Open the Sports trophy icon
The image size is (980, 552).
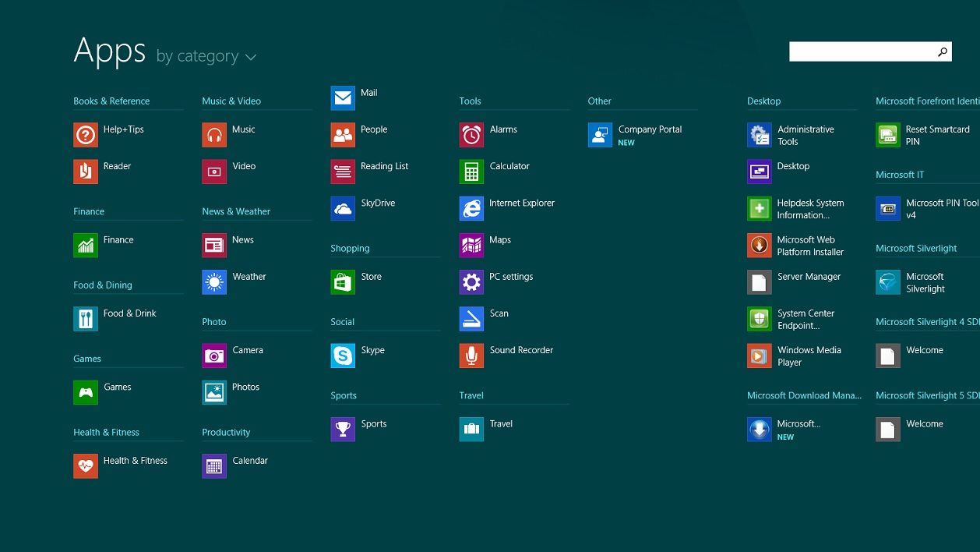(x=343, y=430)
